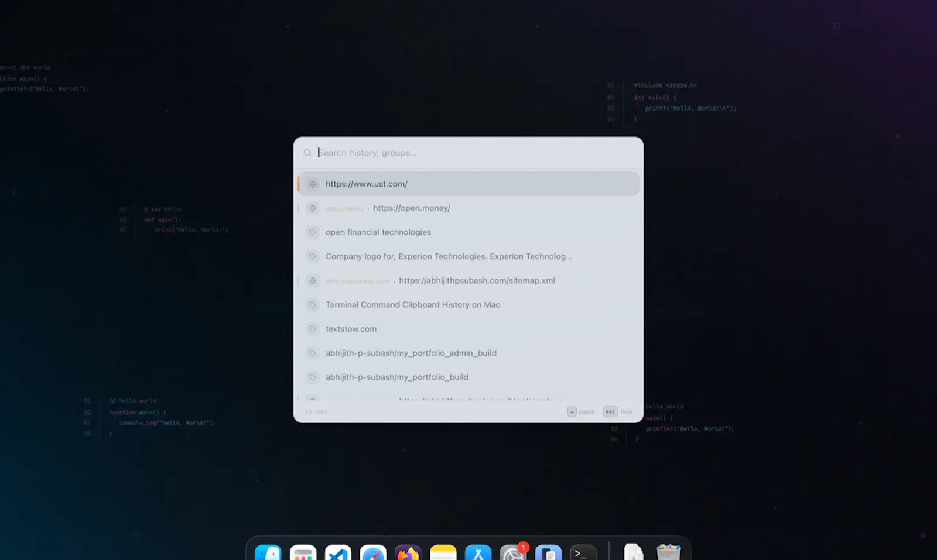Open Notes app in the dock

pos(443,552)
